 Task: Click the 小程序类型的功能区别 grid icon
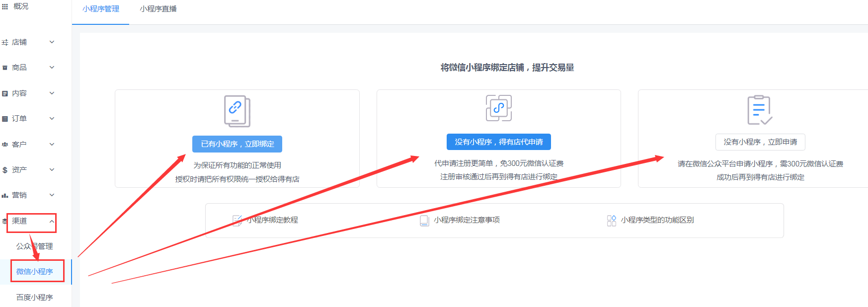pos(612,220)
